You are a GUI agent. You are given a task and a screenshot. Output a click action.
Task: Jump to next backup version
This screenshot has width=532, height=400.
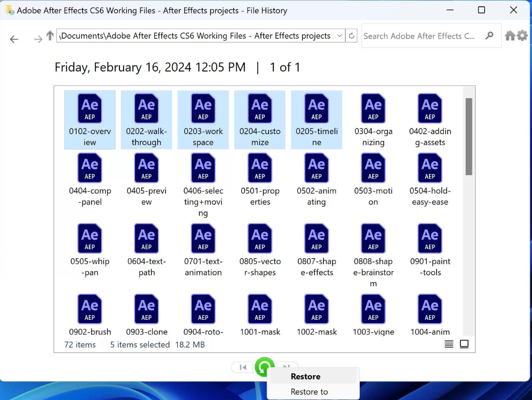point(286,366)
